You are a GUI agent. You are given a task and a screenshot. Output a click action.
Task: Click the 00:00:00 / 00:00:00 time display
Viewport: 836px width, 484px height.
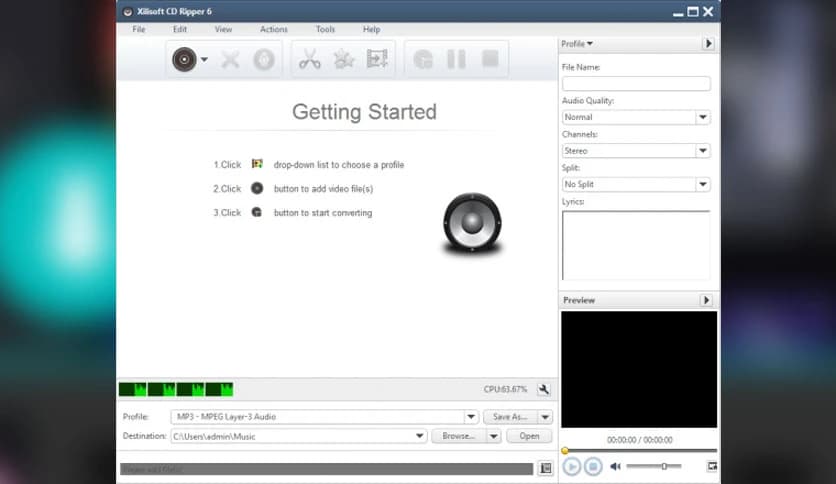click(639, 440)
